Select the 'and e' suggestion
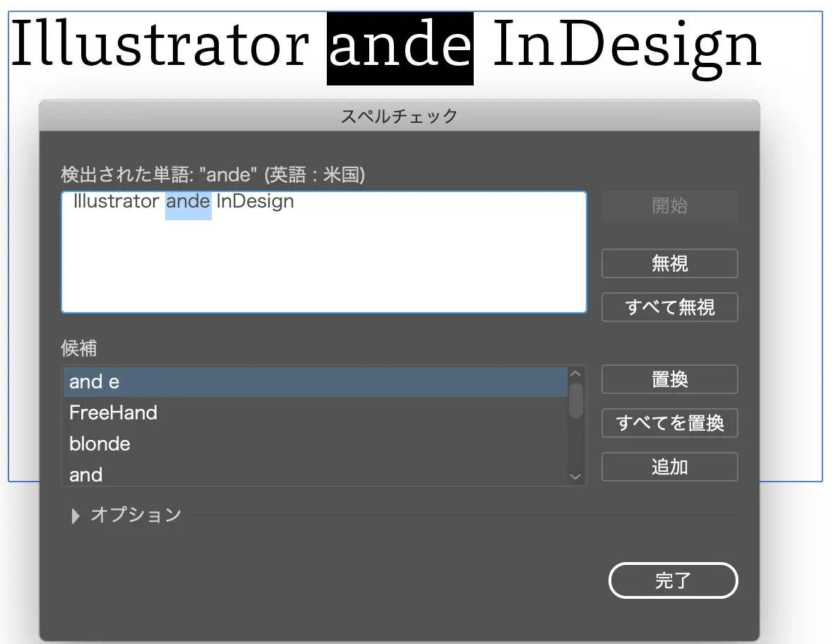The height and width of the screenshot is (644, 833). tap(315, 381)
